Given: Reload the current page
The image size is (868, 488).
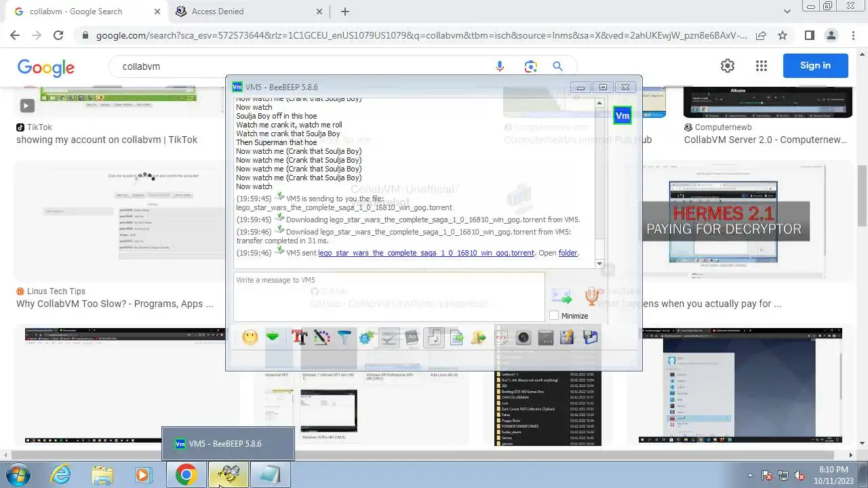Looking at the screenshot, I should tap(58, 35).
